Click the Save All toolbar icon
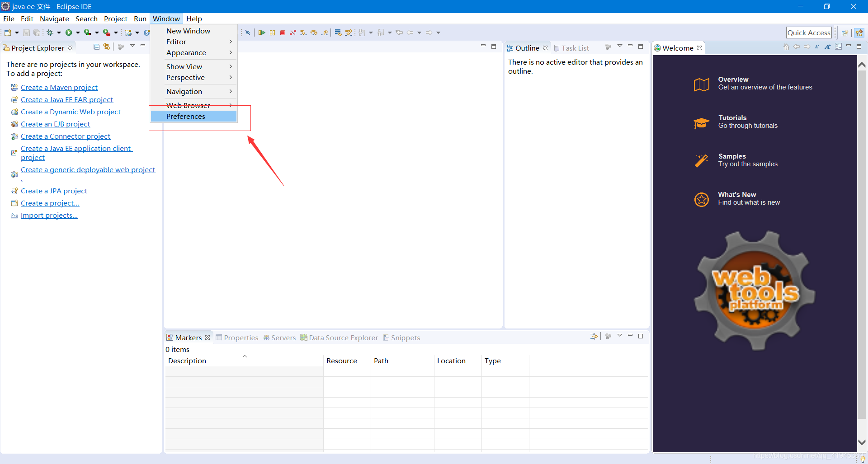This screenshot has height=464, width=868. pos(37,33)
